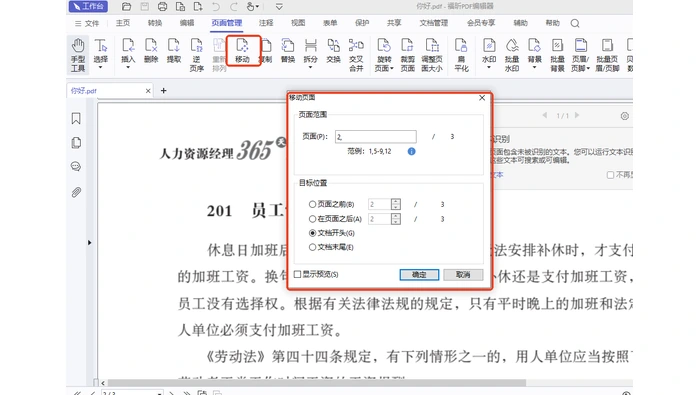Tick the 不再 checkbox in recognition banner

coord(610,175)
